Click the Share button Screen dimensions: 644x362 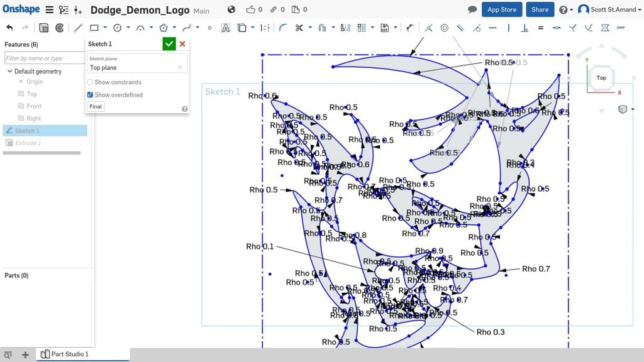(540, 9)
